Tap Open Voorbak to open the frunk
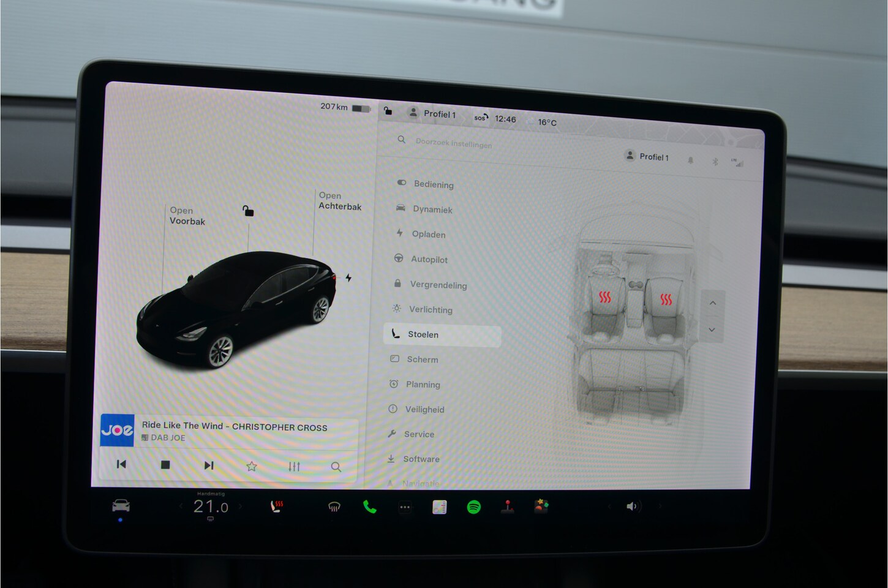 point(187,216)
